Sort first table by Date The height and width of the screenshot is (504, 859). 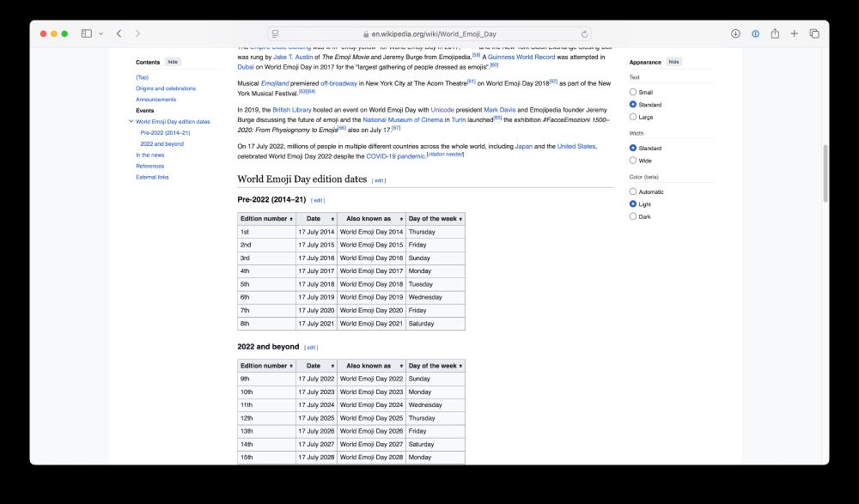point(317,219)
